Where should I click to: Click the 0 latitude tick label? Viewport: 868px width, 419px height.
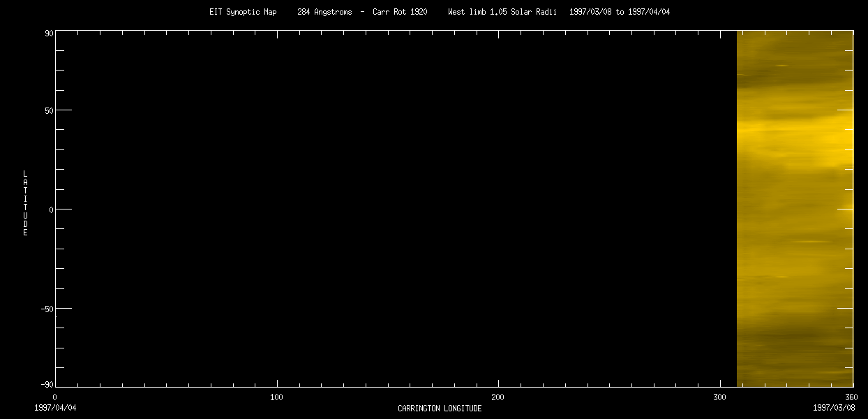(x=51, y=209)
